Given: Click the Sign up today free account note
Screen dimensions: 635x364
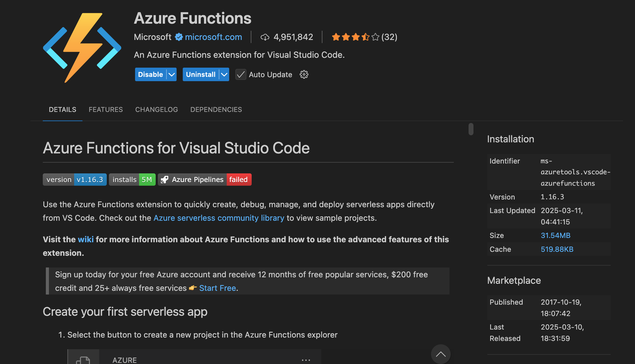Looking at the screenshot, I should click(x=248, y=281).
